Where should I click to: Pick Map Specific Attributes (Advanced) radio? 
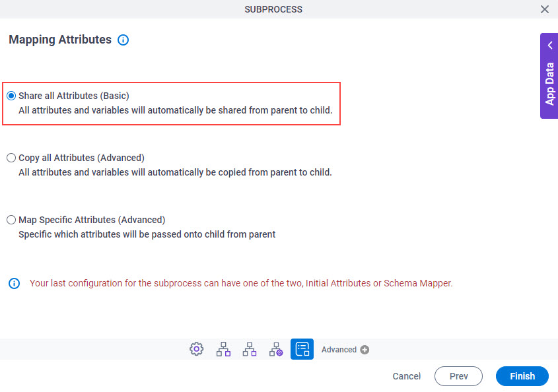[x=11, y=220]
